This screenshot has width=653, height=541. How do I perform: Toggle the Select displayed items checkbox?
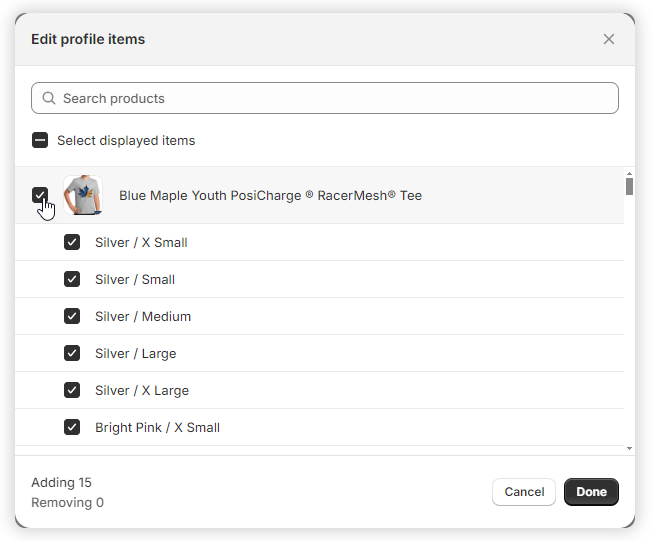[x=40, y=141]
